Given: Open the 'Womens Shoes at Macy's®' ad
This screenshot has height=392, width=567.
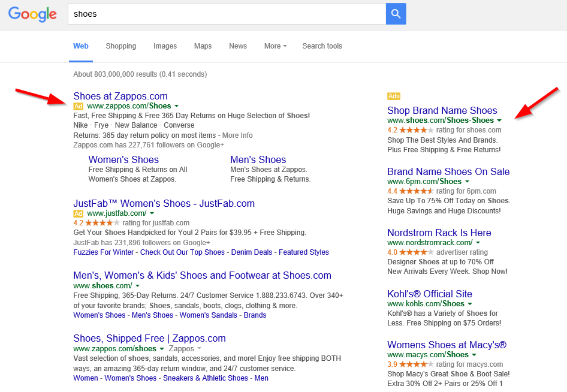Looking at the screenshot, I should tap(447, 345).
